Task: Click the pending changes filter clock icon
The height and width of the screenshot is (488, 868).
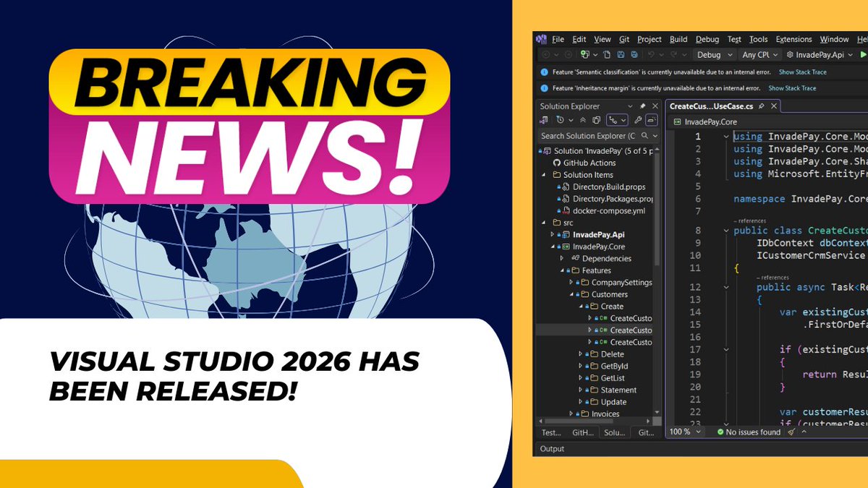Action: pyautogui.click(x=560, y=120)
